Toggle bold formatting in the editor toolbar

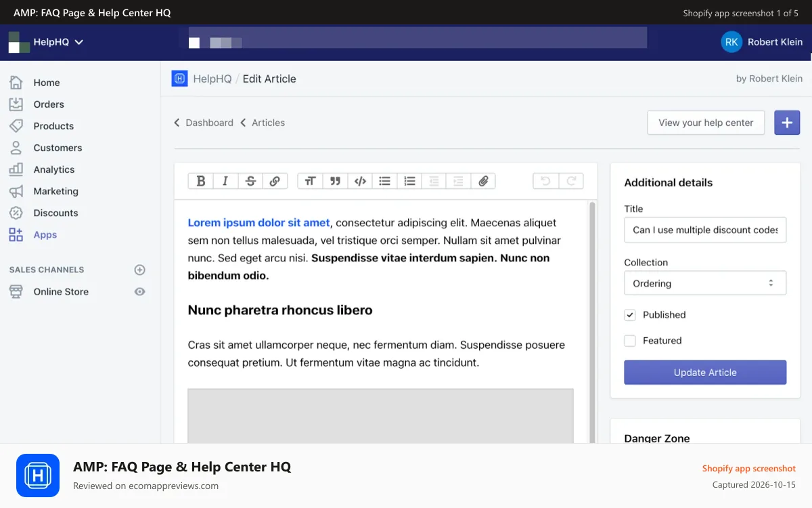[x=200, y=181]
